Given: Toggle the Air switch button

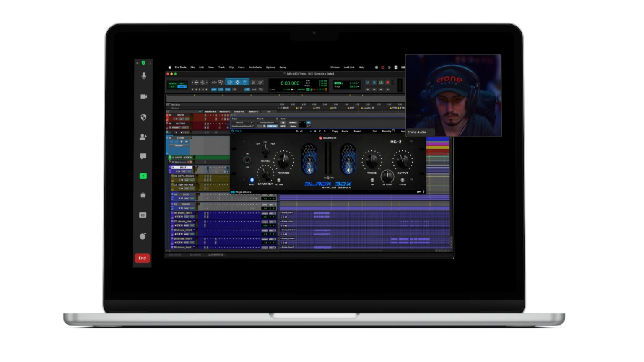Looking at the screenshot, I should pos(372,180).
